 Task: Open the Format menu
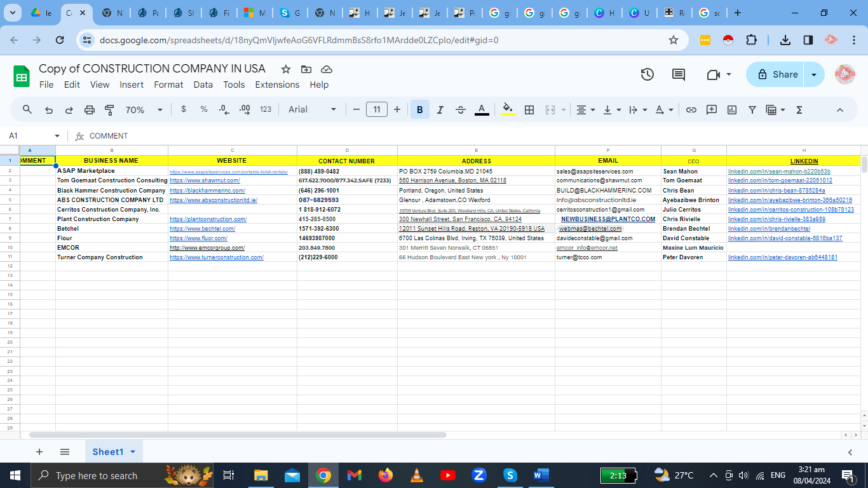coord(168,85)
